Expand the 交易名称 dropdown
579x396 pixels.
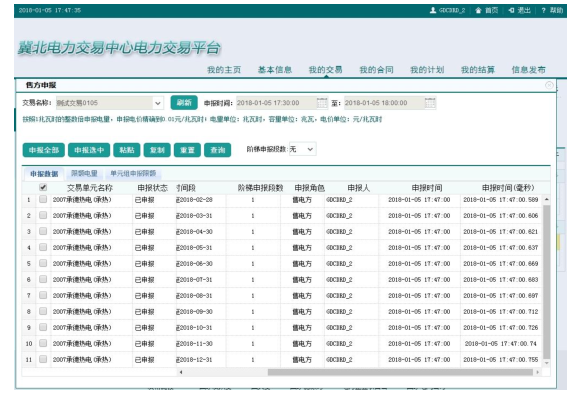158,103
